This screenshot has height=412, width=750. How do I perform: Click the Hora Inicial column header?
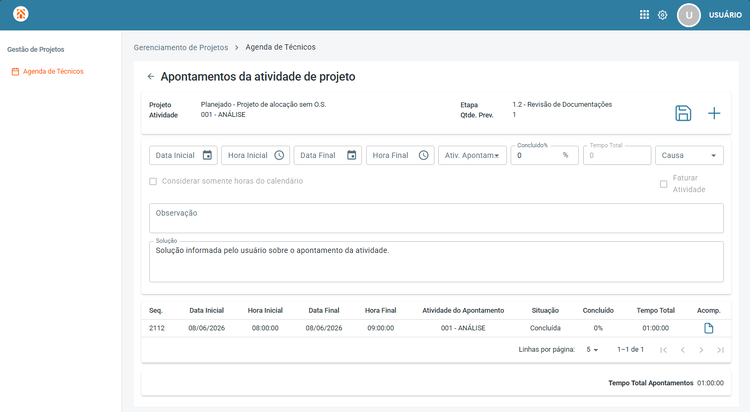click(265, 311)
